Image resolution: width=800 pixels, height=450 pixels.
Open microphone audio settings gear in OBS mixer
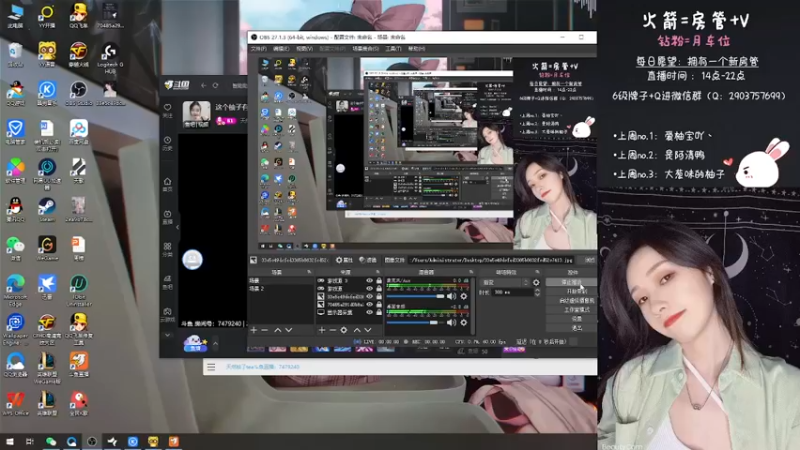point(463,296)
